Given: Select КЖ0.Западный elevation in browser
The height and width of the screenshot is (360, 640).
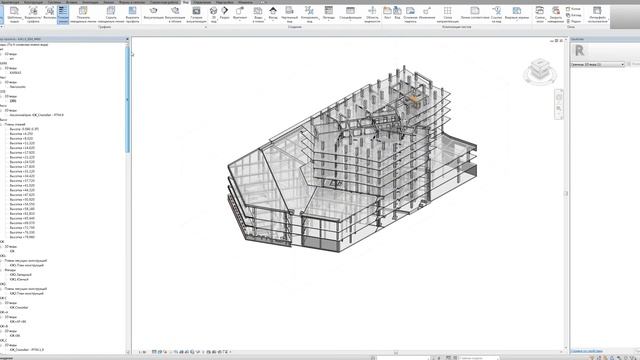Looking at the screenshot, I should [x=20, y=275].
